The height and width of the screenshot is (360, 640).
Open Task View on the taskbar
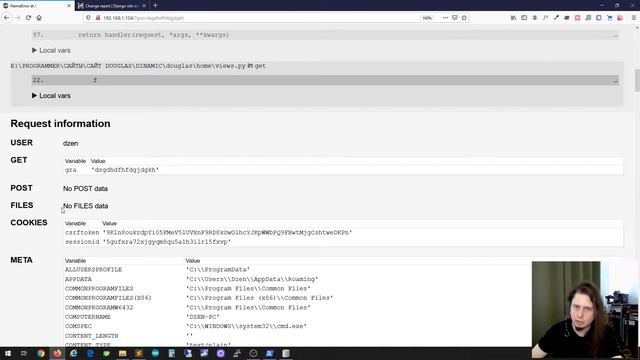[x=24, y=353]
